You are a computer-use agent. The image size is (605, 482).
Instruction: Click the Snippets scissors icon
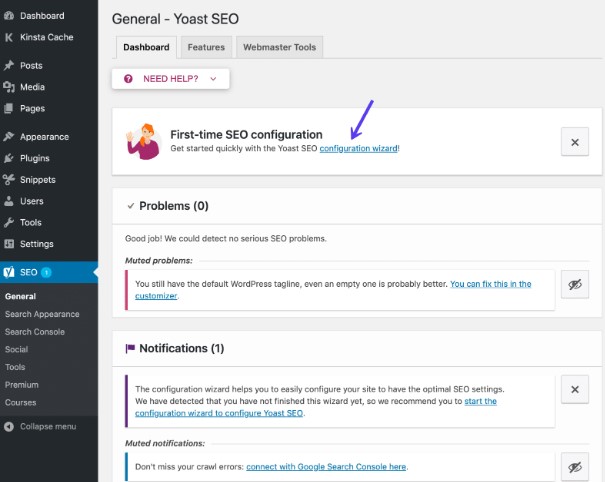[9, 180]
